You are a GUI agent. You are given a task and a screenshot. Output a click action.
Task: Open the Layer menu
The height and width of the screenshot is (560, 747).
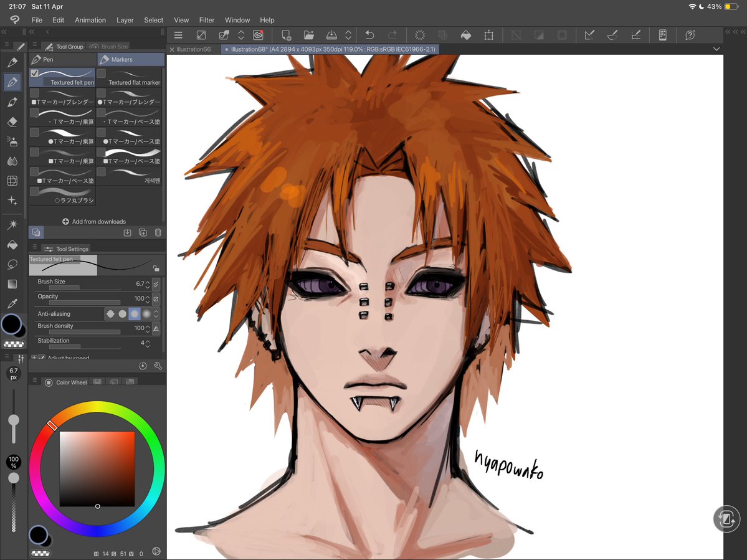[x=125, y=20]
